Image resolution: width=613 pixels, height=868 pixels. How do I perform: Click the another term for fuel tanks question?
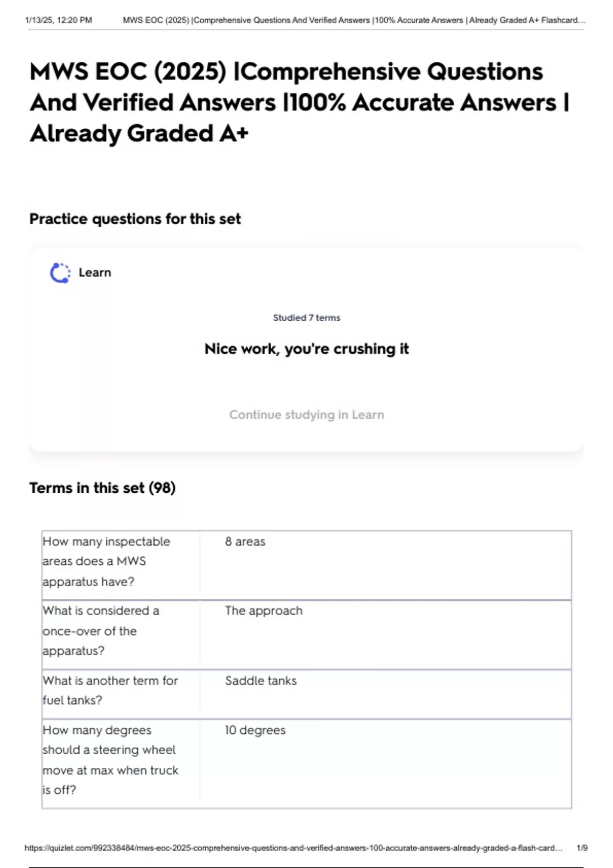click(110, 690)
